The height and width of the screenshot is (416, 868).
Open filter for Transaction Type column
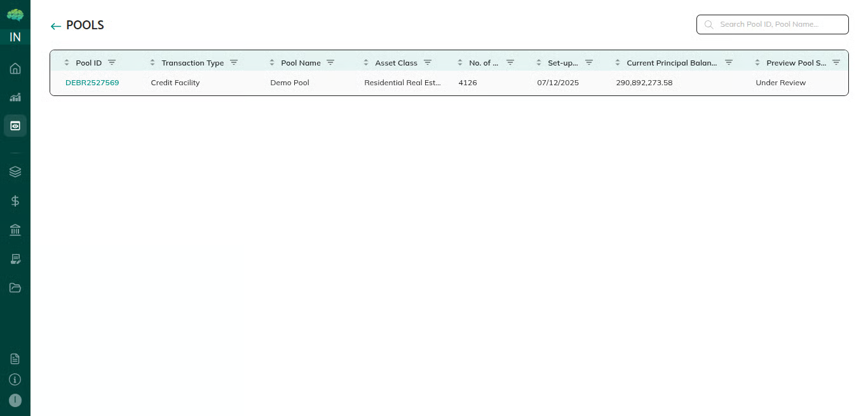tap(234, 62)
